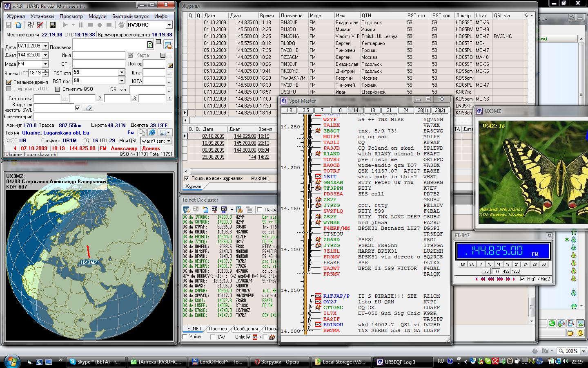Click the copy pages icon near Eu
The height and width of the screenshot is (368, 588).
point(142,132)
